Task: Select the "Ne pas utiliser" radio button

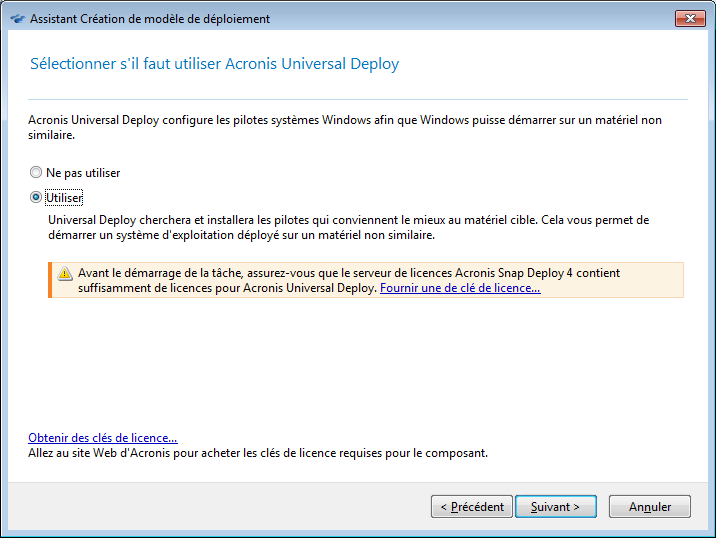Action: click(x=36, y=173)
